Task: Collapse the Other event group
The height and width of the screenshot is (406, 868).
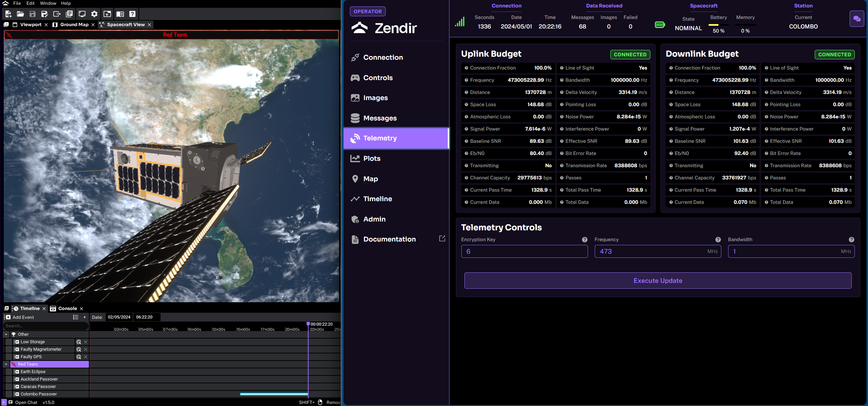Action: pos(6,334)
